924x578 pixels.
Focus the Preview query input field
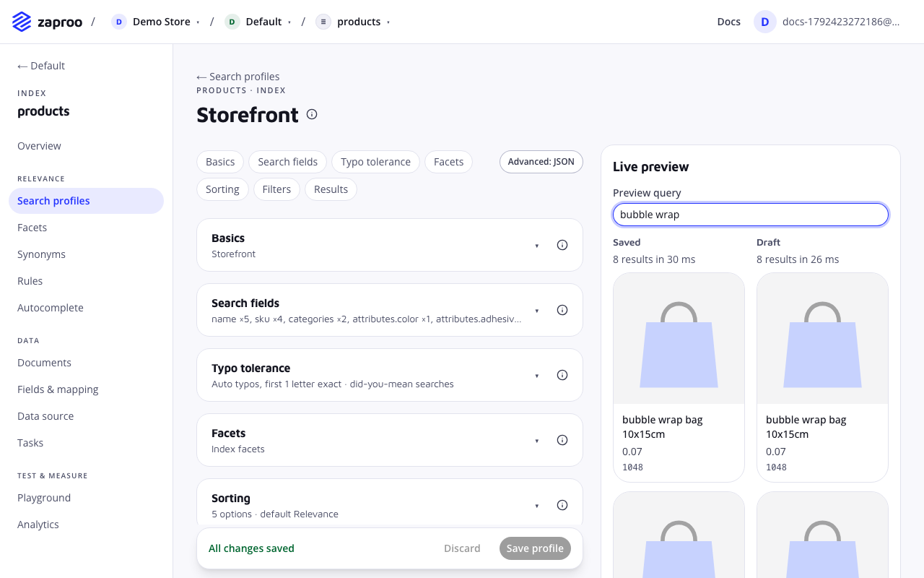[751, 215]
